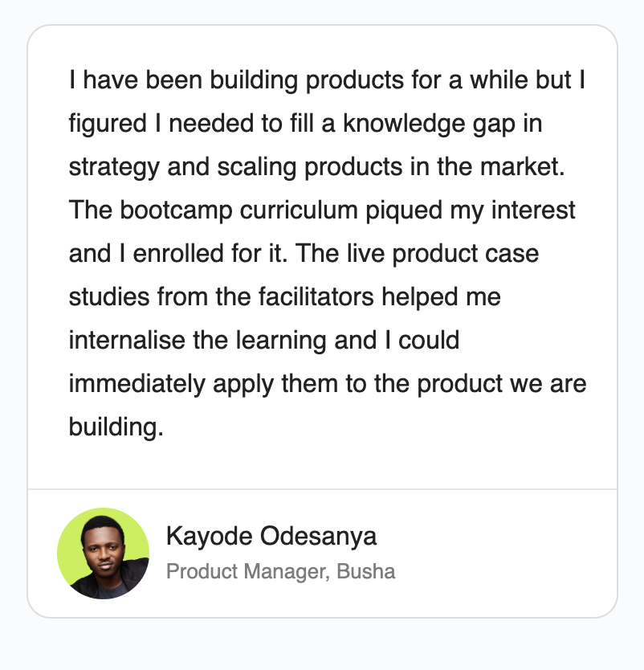Click the lime green background of the avatar
The width and height of the screenshot is (644, 670).
[71, 538]
